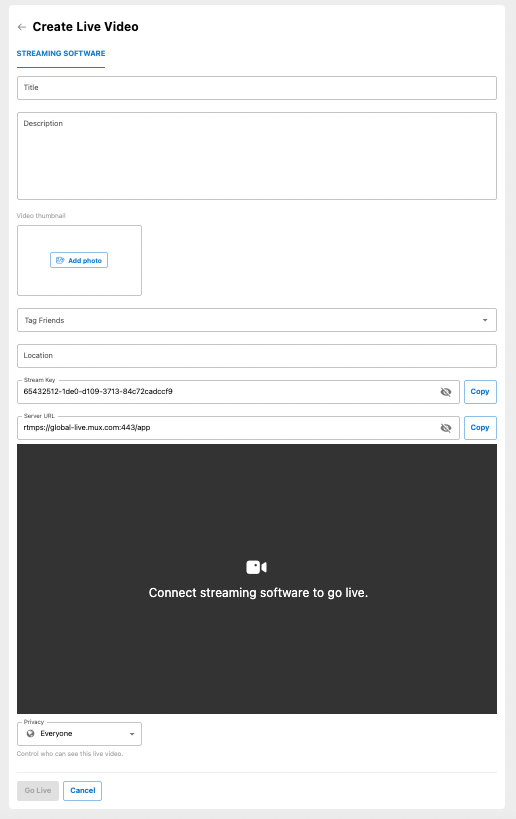The image size is (516, 819).
Task: Click 'Connect streaming software to go live.' text
Action: pos(258,593)
